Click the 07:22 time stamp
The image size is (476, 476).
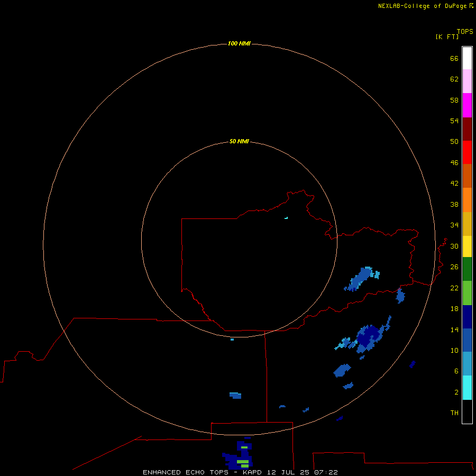click(x=326, y=472)
